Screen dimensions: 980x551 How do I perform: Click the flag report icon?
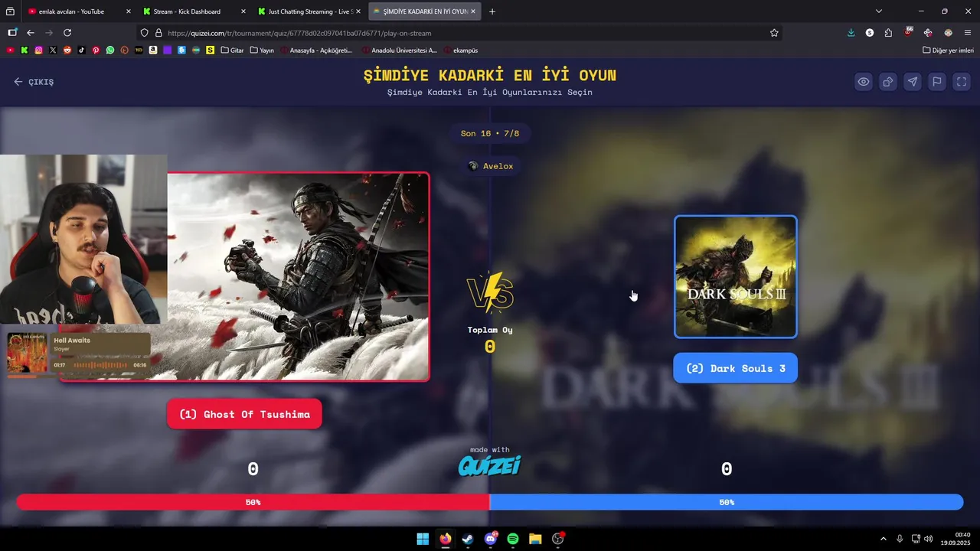point(937,82)
